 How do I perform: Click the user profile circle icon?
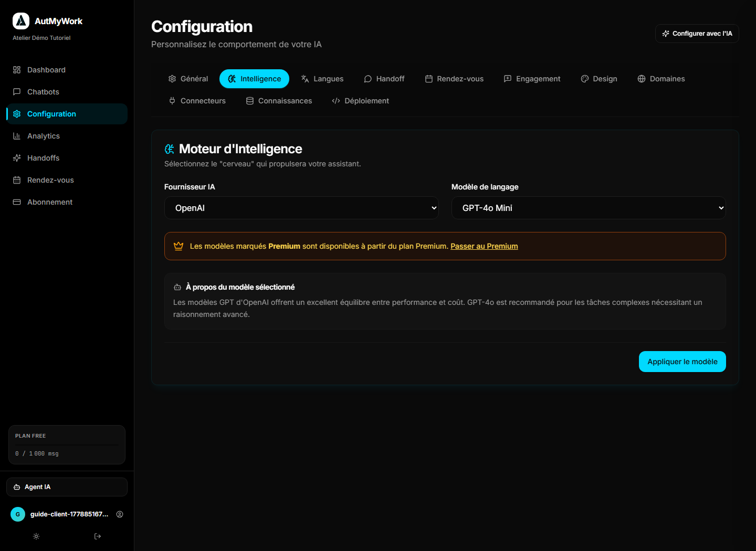click(x=120, y=514)
